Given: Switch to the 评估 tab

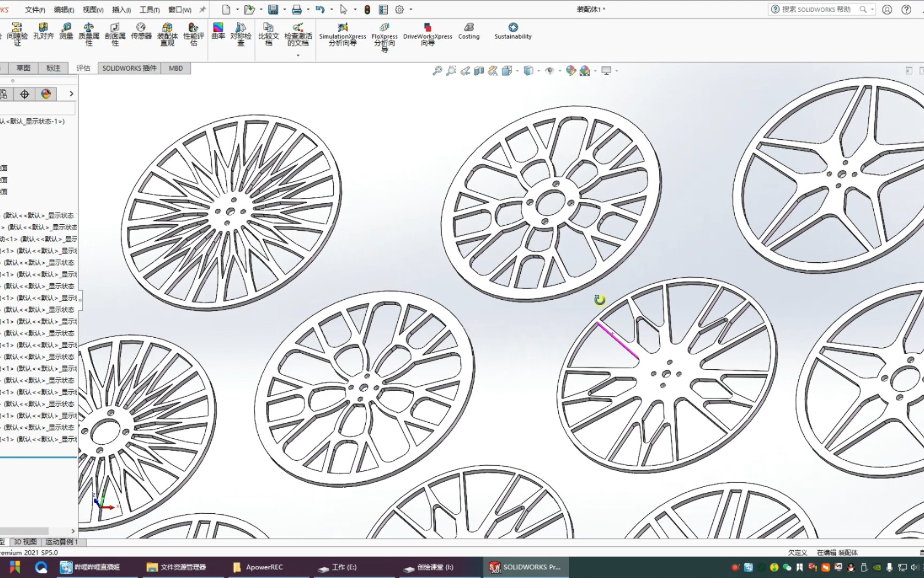Looking at the screenshot, I should pos(83,68).
